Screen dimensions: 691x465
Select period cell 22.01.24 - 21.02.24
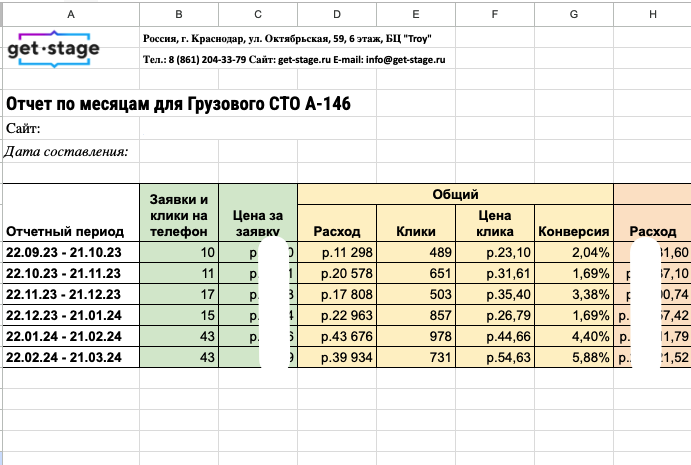(x=71, y=336)
